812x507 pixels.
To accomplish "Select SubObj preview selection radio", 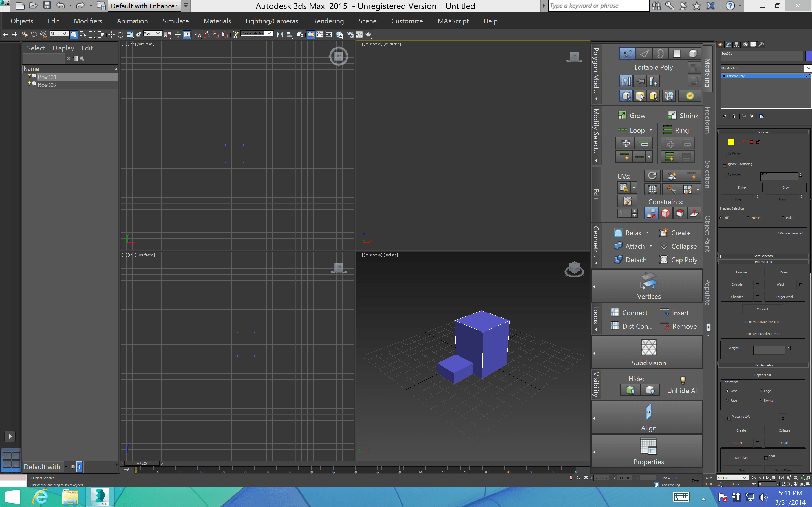I will (x=748, y=218).
